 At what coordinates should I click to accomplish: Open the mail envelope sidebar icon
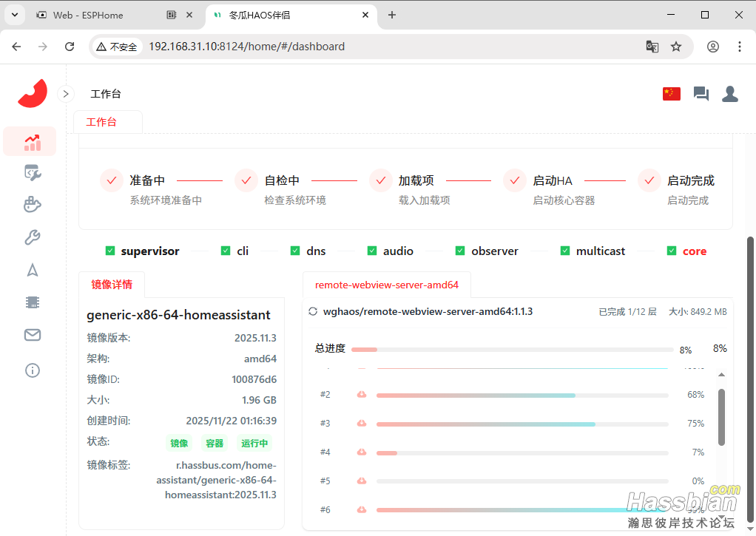click(x=32, y=335)
